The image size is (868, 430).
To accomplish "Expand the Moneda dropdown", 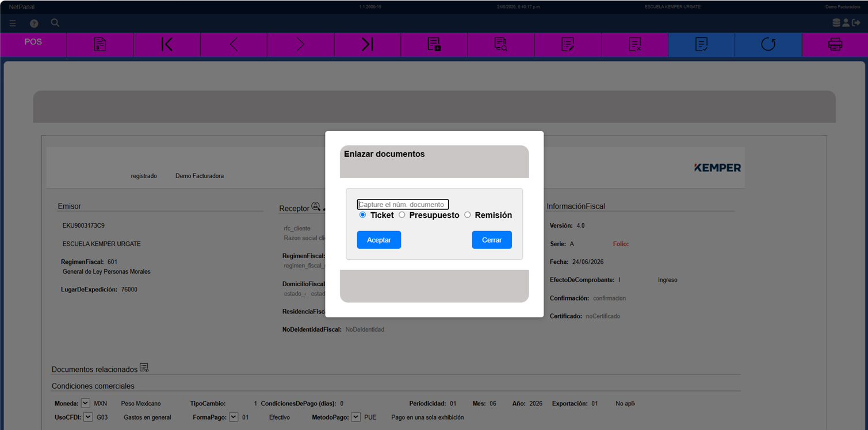I will 85,403.
